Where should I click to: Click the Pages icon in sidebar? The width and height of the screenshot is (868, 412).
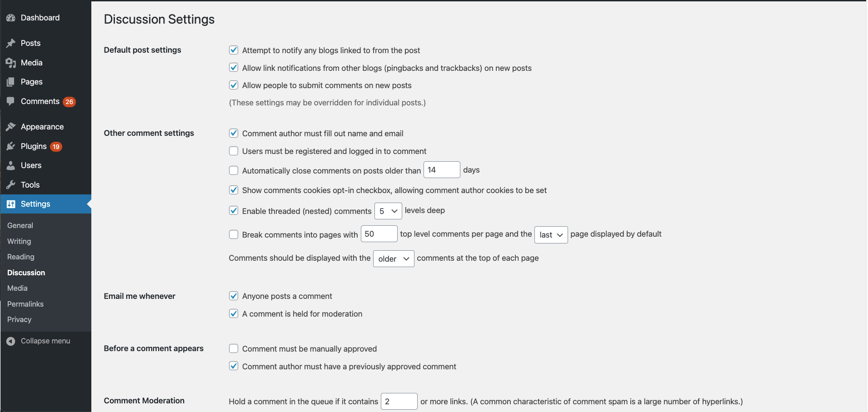[x=11, y=82]
